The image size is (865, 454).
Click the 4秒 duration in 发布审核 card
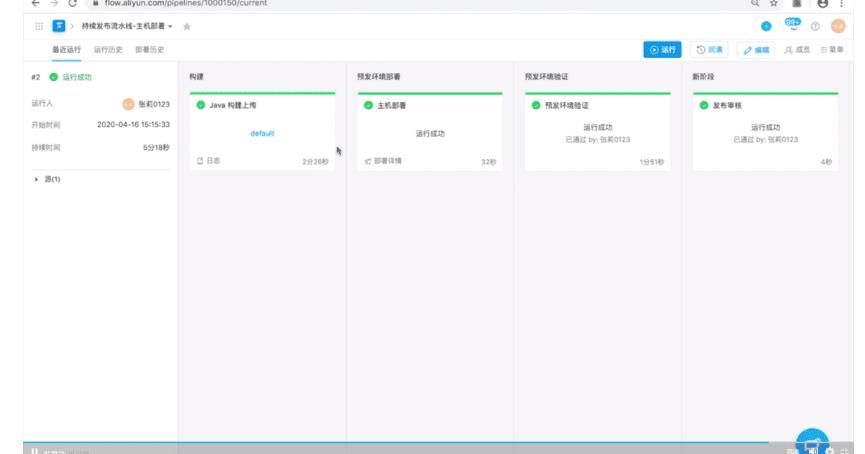point(826,162)
